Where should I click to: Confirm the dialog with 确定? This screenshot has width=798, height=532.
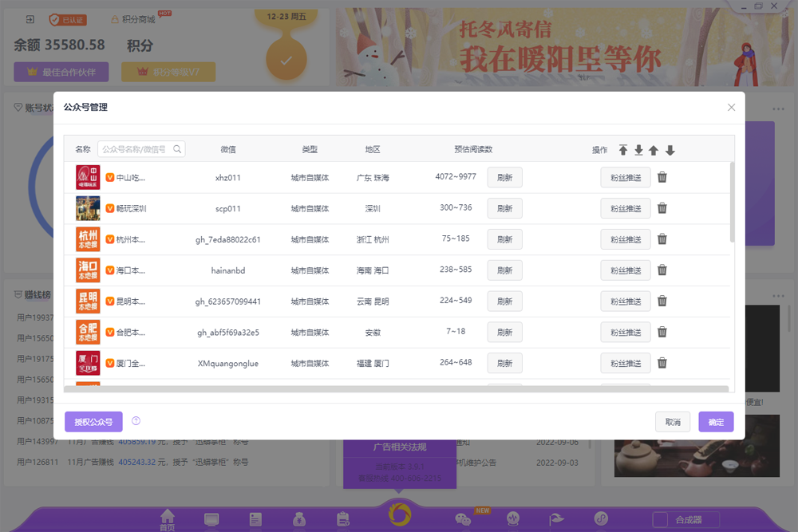pos(716,421)
